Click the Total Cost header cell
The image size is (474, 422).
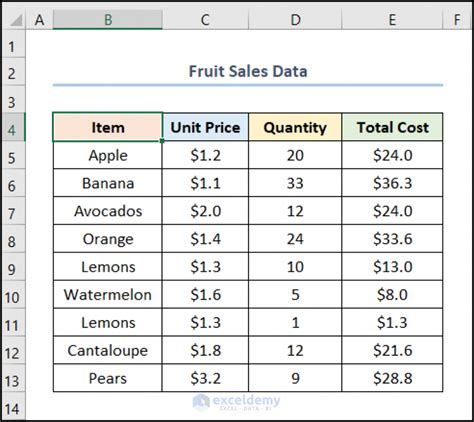coord(392,127)
